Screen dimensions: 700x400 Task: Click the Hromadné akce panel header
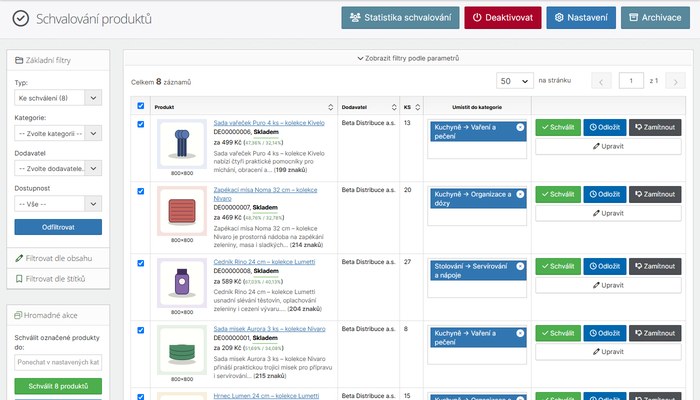58,315
